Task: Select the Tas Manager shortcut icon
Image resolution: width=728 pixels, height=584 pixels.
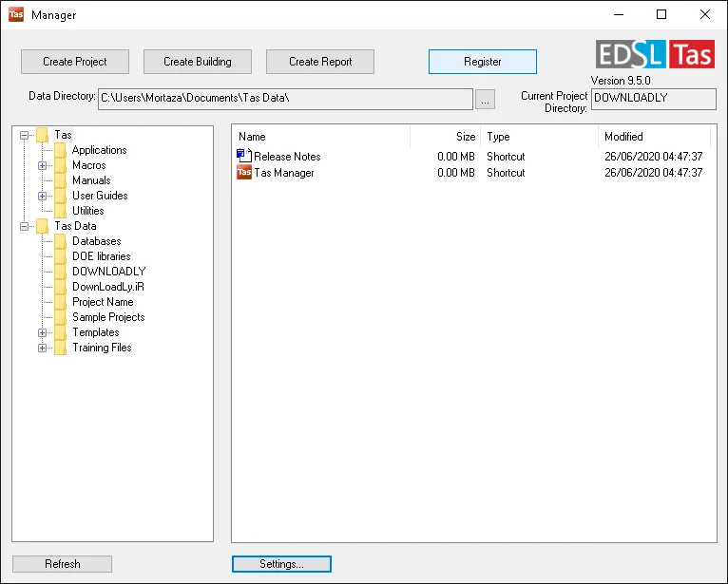Action: click(x=244, y=172)
